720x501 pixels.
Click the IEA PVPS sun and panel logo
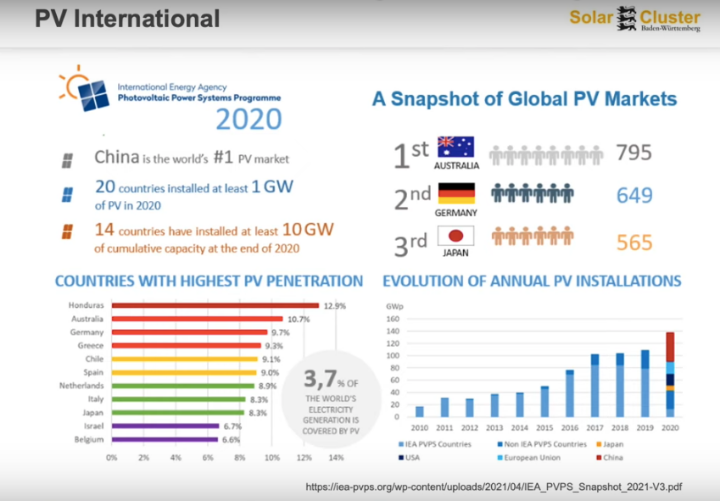[x=84, y=88]
